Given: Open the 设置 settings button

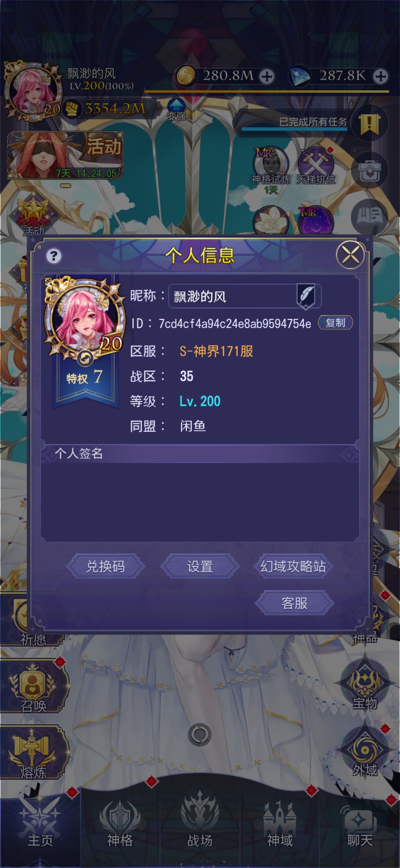Looking at the screenshot, I should [200, 567].
